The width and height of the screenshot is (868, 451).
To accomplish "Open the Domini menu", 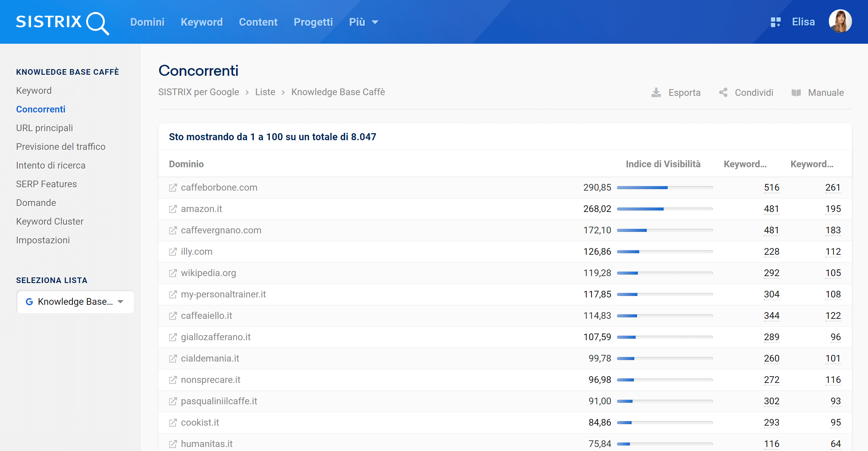I will point(147,22).
